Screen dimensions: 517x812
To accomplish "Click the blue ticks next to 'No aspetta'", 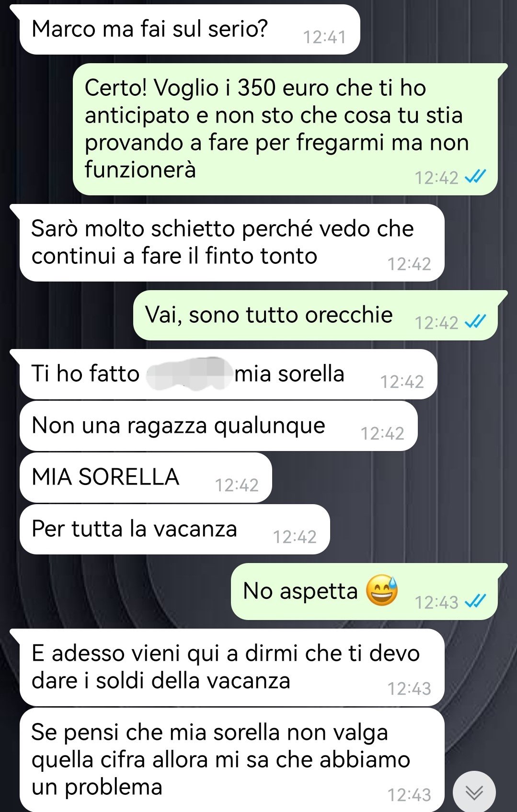I will tap(476, 601).
